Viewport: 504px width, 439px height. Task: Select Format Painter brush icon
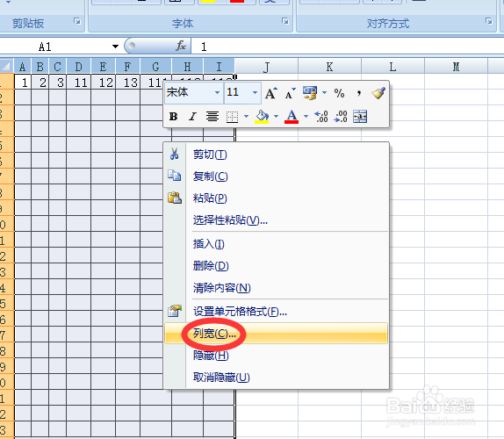[378, 93]
